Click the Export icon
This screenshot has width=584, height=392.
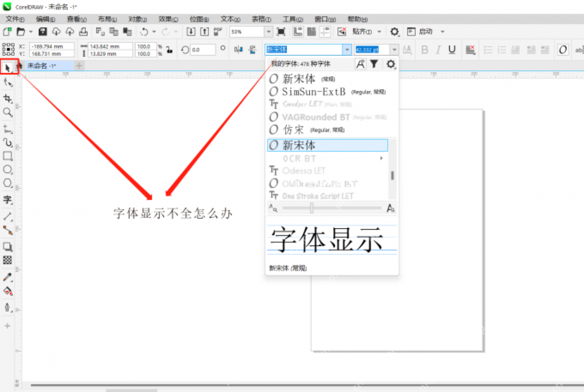coord(204,31)
